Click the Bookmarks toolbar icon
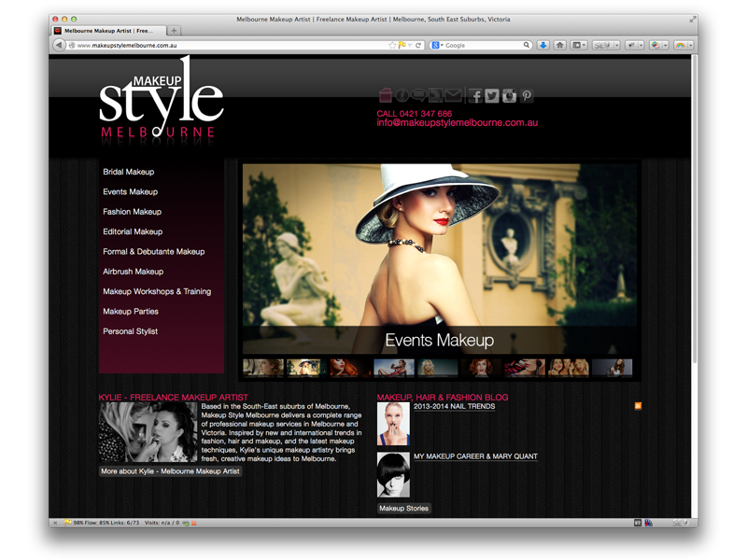Screen dimensions: 747x560 (576, 45)
